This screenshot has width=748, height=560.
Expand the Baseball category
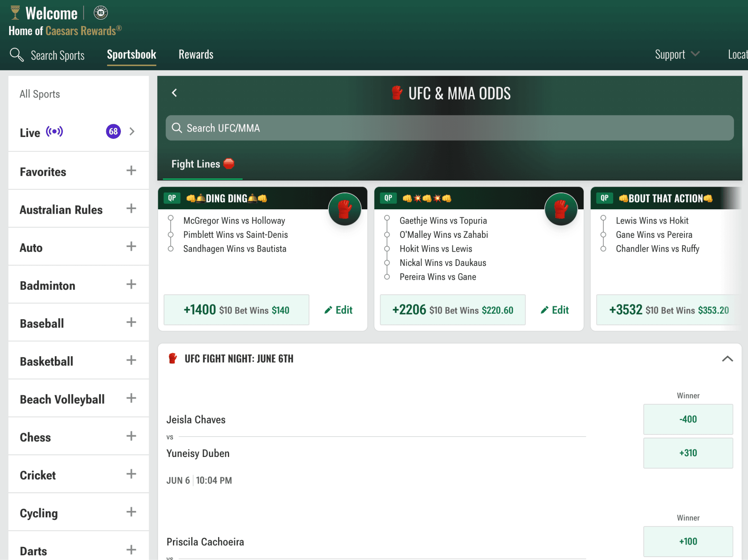tap(131, 322)
